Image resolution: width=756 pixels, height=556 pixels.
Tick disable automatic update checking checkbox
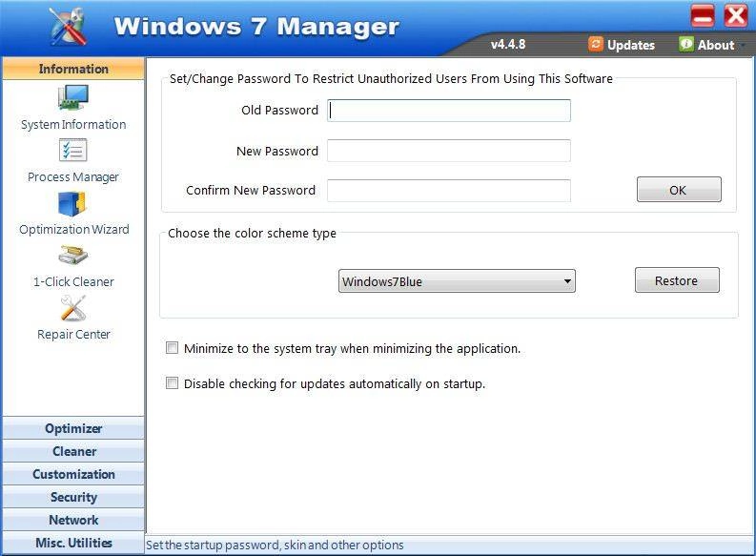coord(172,382)
